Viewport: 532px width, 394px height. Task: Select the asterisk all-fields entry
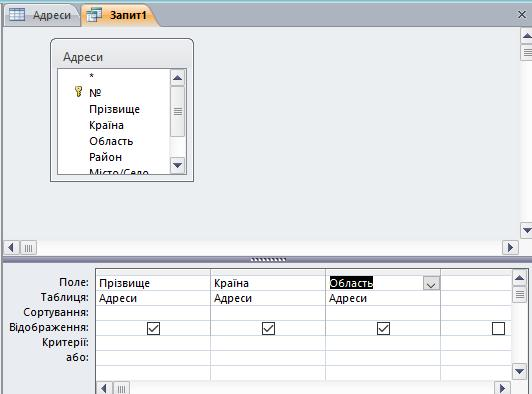(91, 76)
